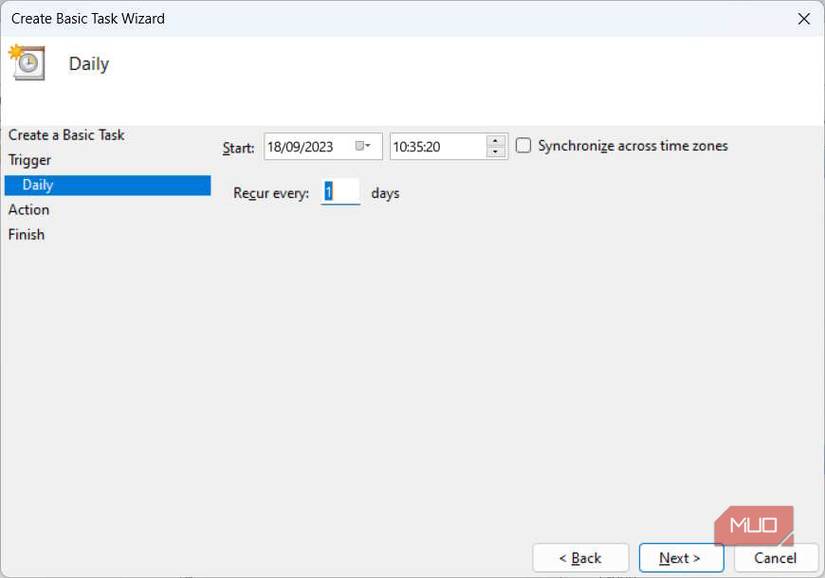825x578 pixels.
Task: Click the Next button
Action: pos(681,557)
